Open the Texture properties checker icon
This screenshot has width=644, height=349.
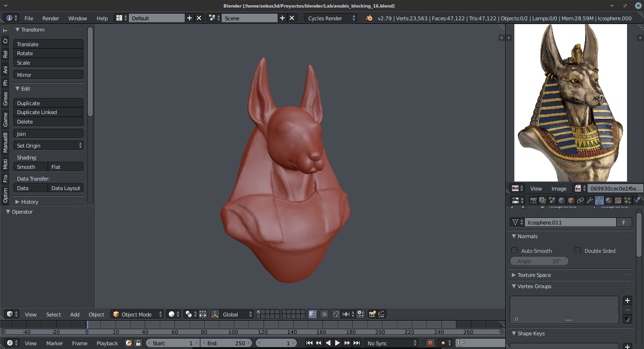(x=618, y=200)
